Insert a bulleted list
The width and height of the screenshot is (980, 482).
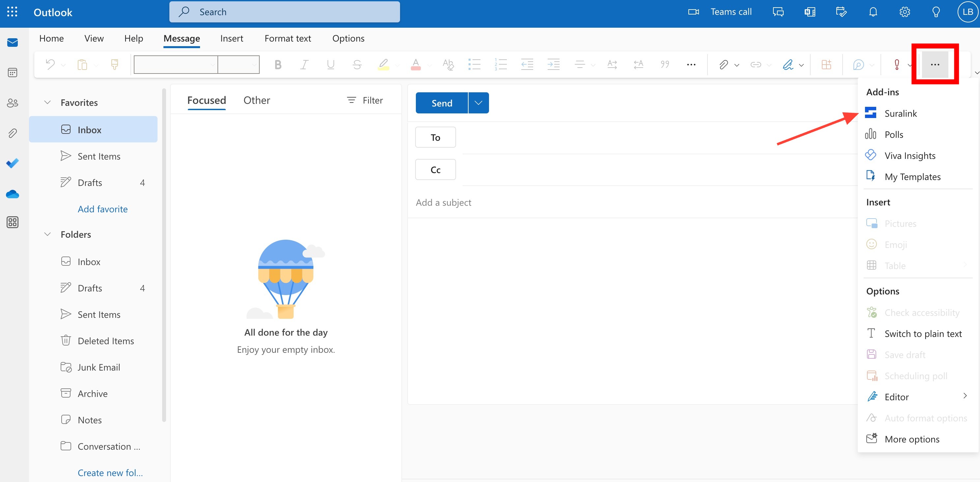475,64
